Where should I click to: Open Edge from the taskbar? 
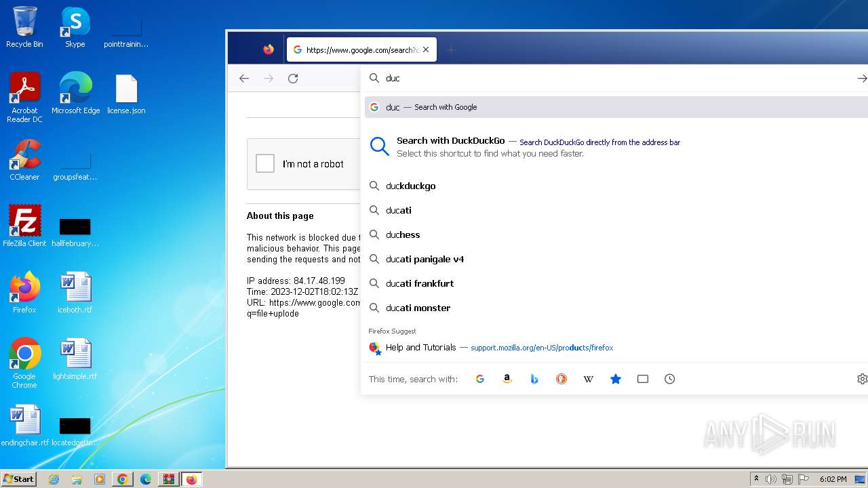tap(146, 479)
